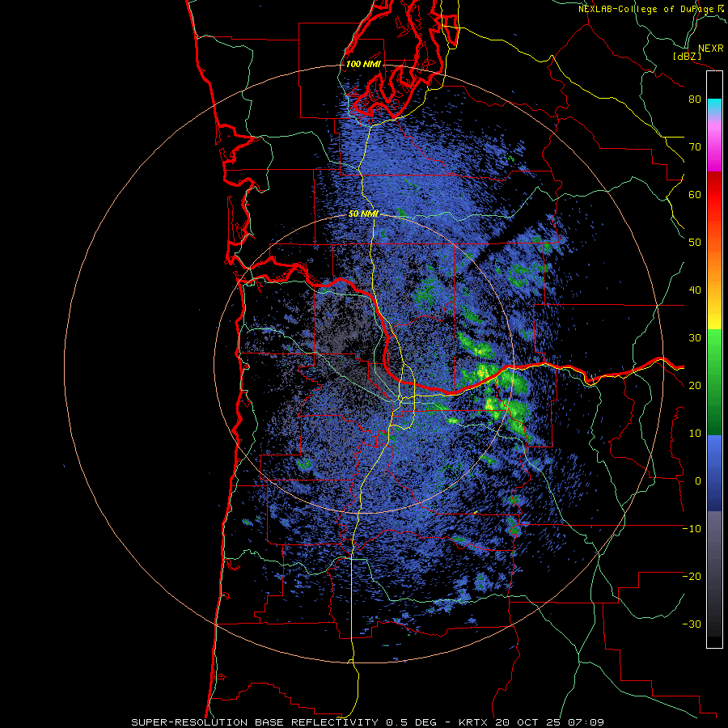Click the -10 value on the dBZ scale

coord(692,529)
